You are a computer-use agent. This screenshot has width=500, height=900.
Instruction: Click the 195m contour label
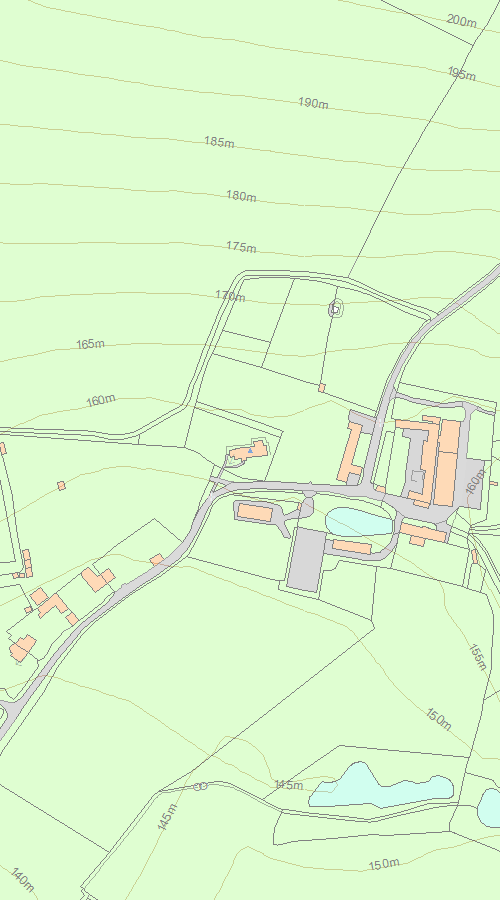[462, 73]
